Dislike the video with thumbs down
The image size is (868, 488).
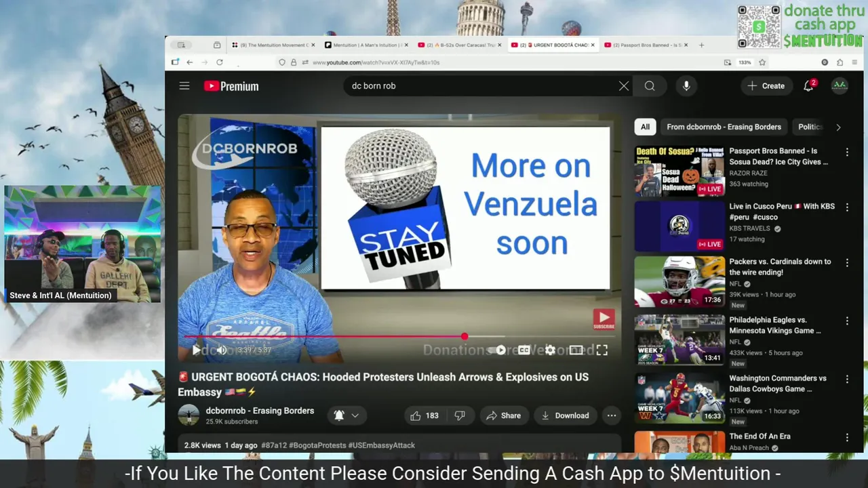[x=460, y=415]
